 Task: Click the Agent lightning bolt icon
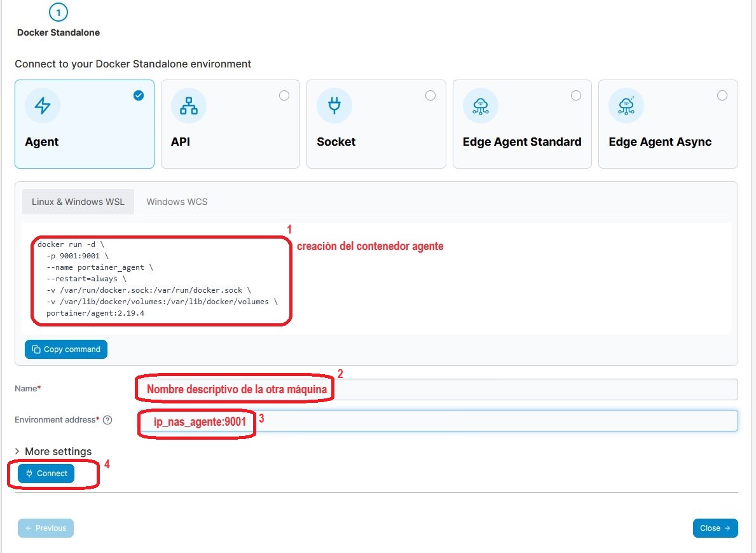[43, 106]
